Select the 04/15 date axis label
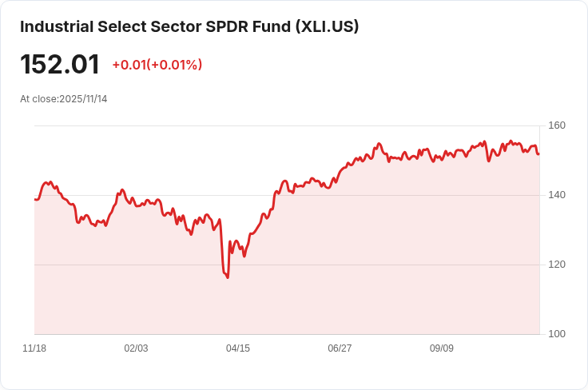This screenshot has height=390, width=588. (238, 348)
